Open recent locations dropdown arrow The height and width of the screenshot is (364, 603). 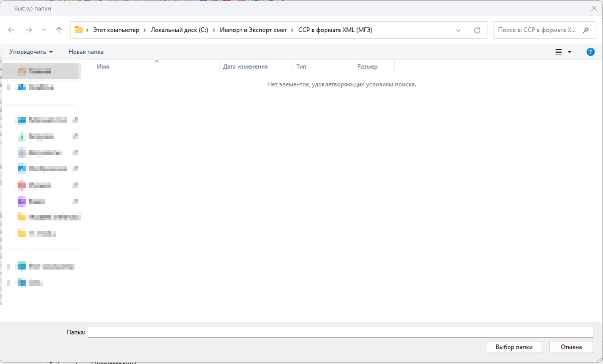[44, 30]
